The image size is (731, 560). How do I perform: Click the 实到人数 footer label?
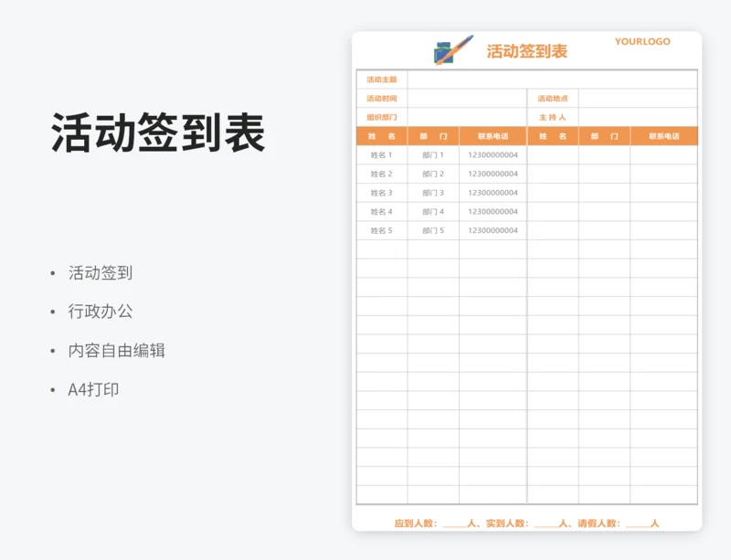pyautogui.click(x=507, y=523)
